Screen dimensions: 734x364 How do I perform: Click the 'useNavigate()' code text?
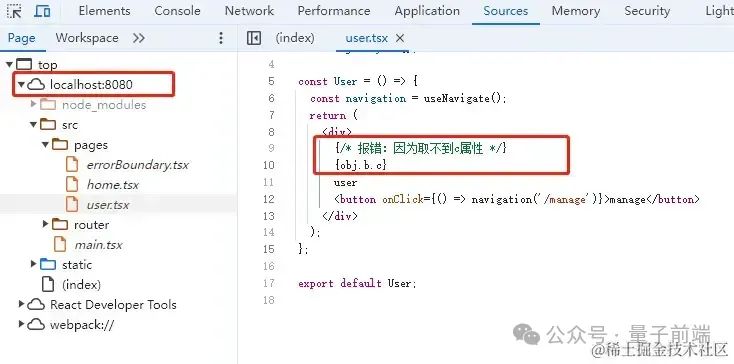(x=462, y=98)
